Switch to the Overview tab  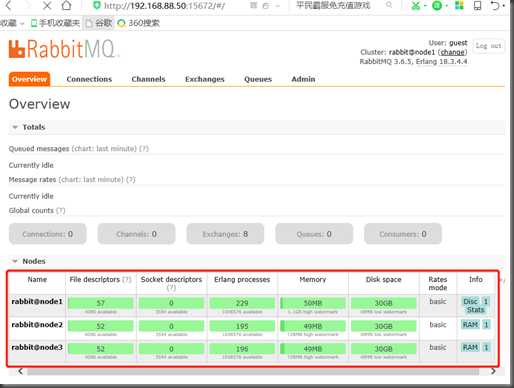tap(29, 79)
